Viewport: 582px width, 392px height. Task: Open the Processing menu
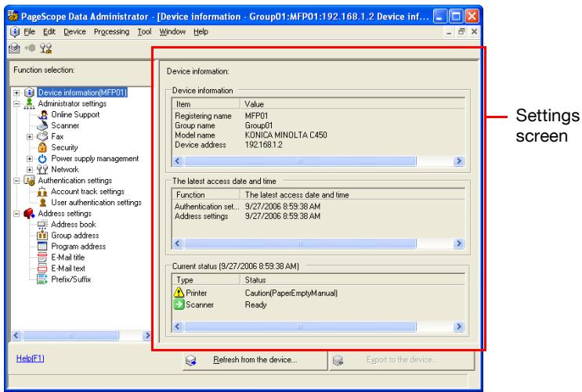(111, 32)
